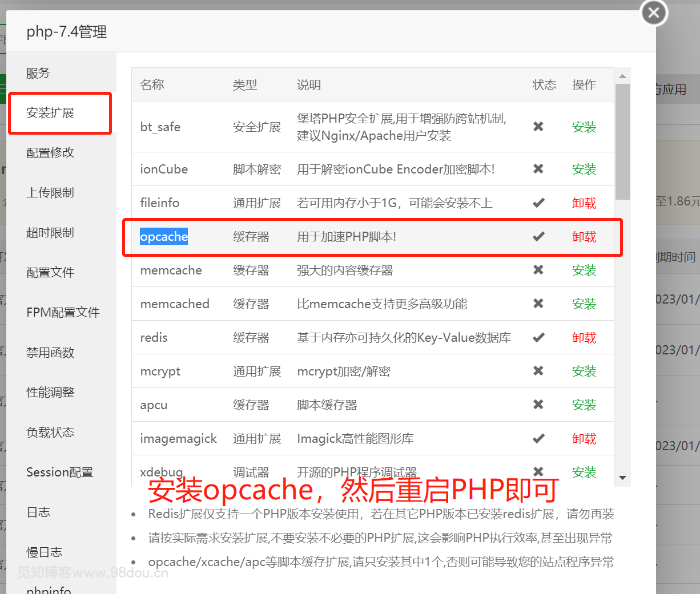This screenshot has height=594, width=700.
Task: Click the scrollbar down arrow in extension list
Action: (623, 478)
